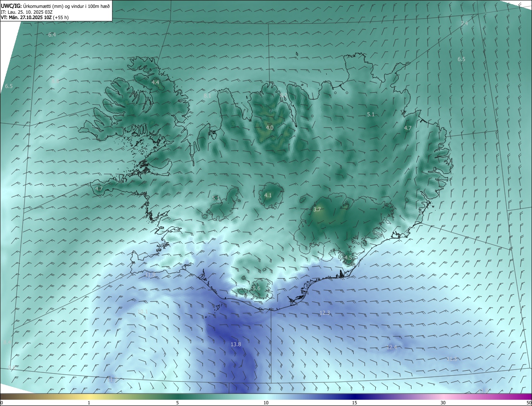Select the 12.4 precipitable water value
The width and height of the screenshot is (532, 406).
tap(392, 347)
